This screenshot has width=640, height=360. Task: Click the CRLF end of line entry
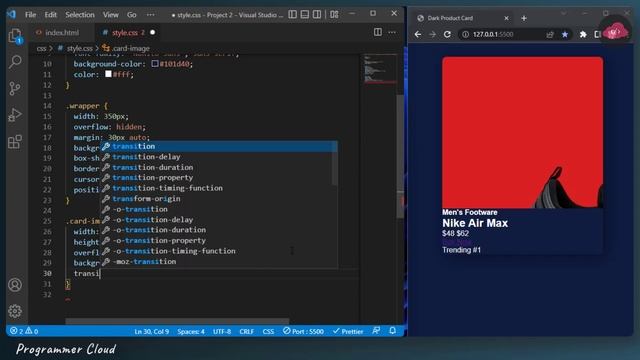pos(247,331)
